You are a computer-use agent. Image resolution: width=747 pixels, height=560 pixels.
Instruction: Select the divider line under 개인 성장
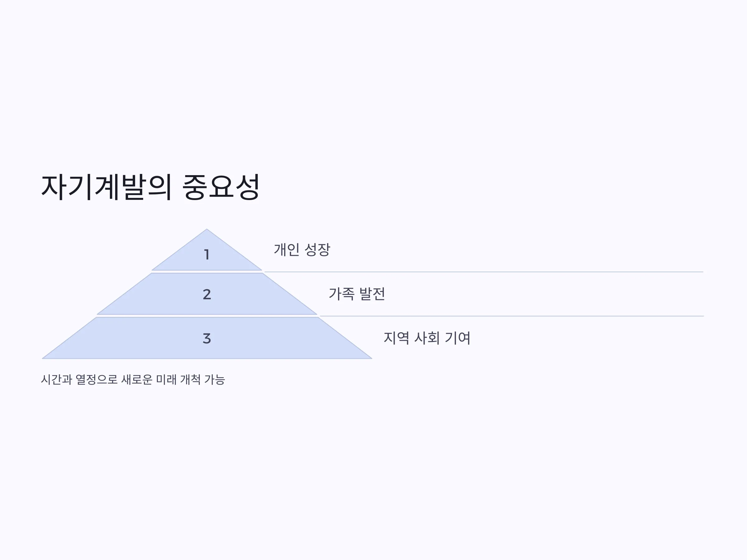click(484, 272)
